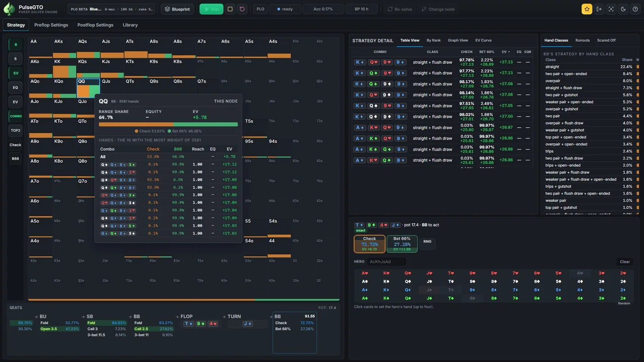Switch to the Graph View tab
Viewport: 644px width, 362px height.
(x=458, y=40)
